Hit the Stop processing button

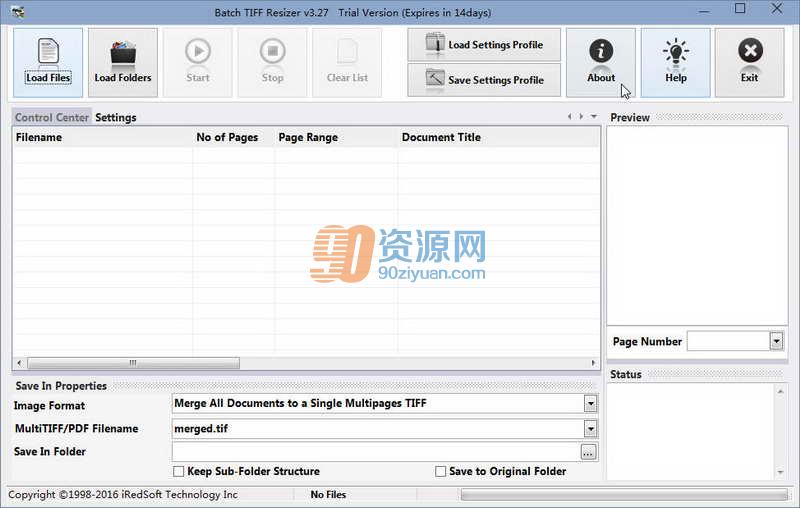tap(272, 62)
